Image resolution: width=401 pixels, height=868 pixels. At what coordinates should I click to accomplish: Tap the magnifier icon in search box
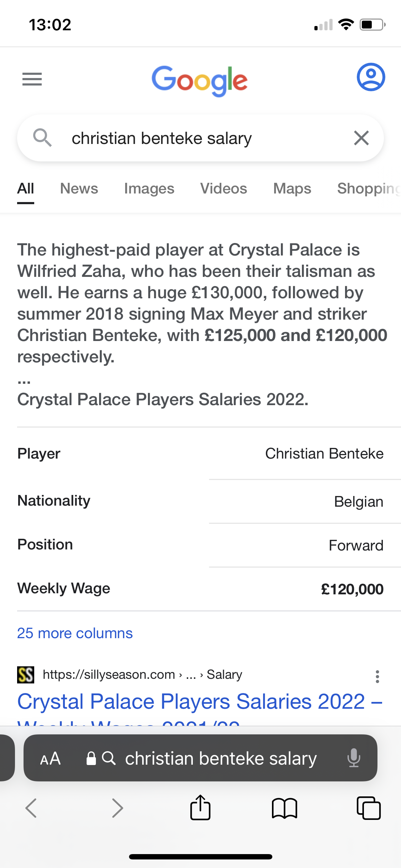(42, 138)
